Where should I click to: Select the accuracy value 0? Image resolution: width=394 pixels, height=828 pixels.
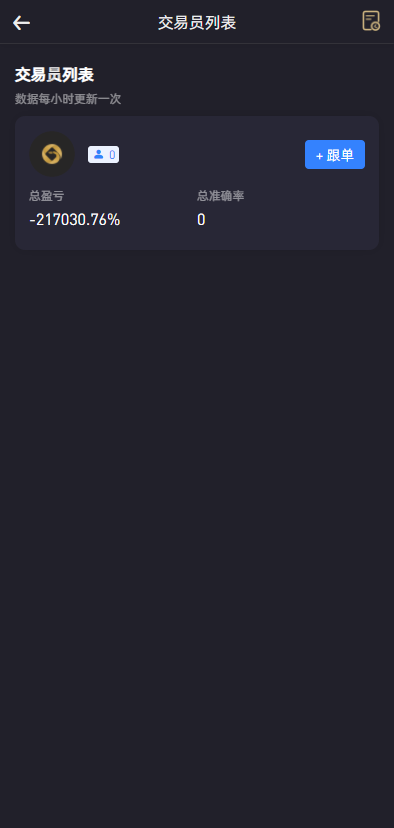(x=201, y=220)
